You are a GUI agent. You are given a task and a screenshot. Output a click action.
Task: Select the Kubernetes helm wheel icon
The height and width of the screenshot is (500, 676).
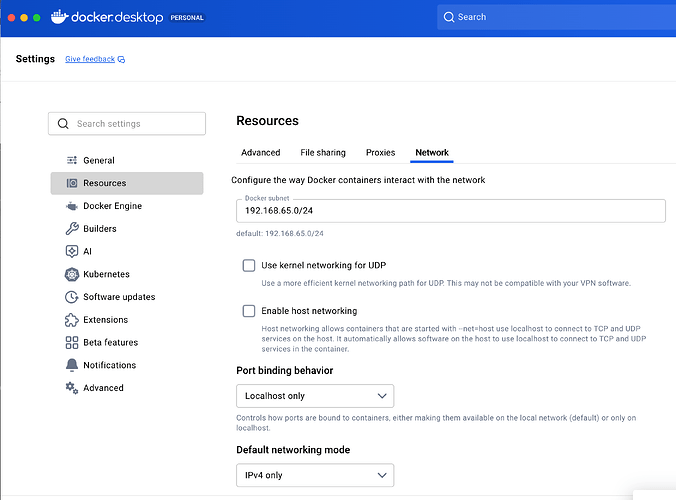[72, 274]
